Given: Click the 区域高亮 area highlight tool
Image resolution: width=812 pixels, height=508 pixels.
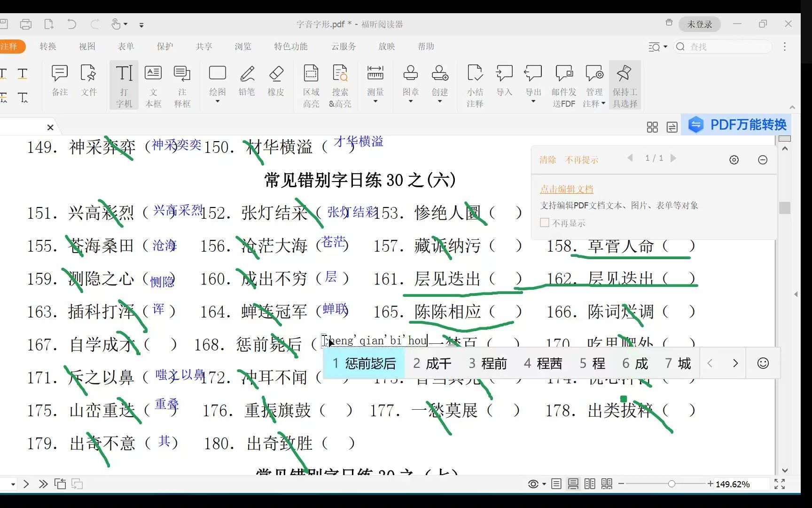Looking at the screenshot, I should pos(311,85).
